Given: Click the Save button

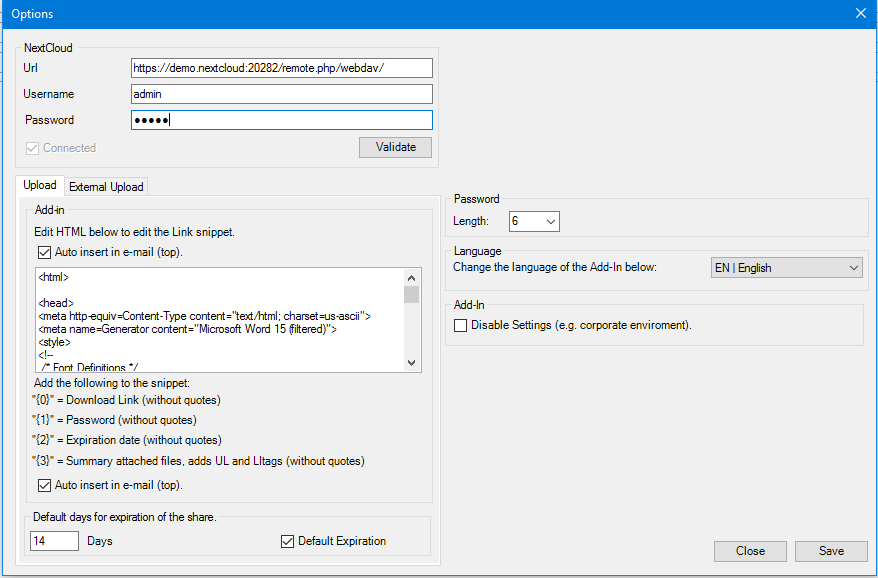Looking at the screenshot, I should pyautogui.click(x=831, y=551).
